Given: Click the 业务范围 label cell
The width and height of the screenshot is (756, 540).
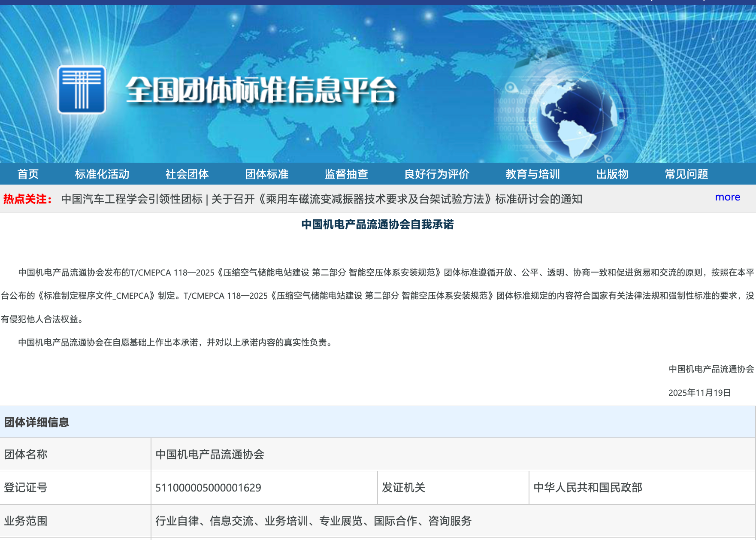Looking at the screenshot, I should [76, 521].
